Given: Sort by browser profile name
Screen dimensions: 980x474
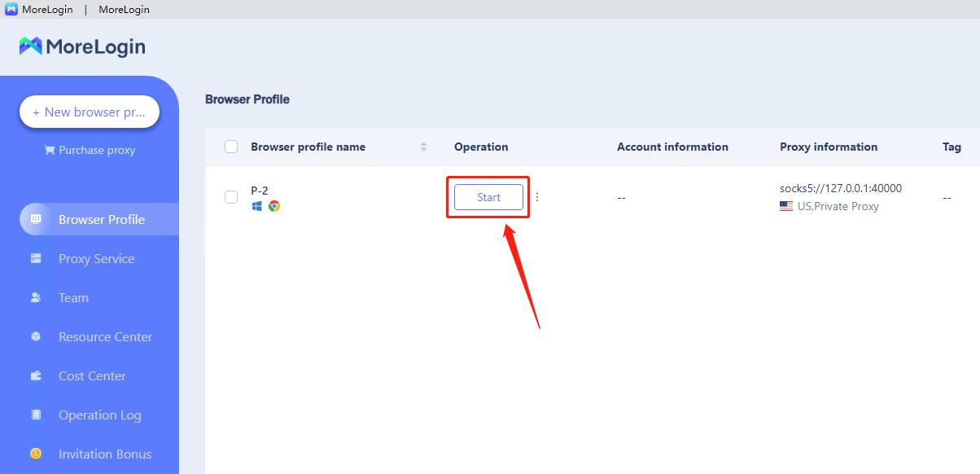Looking at the screenshot, I should point(423,147).
